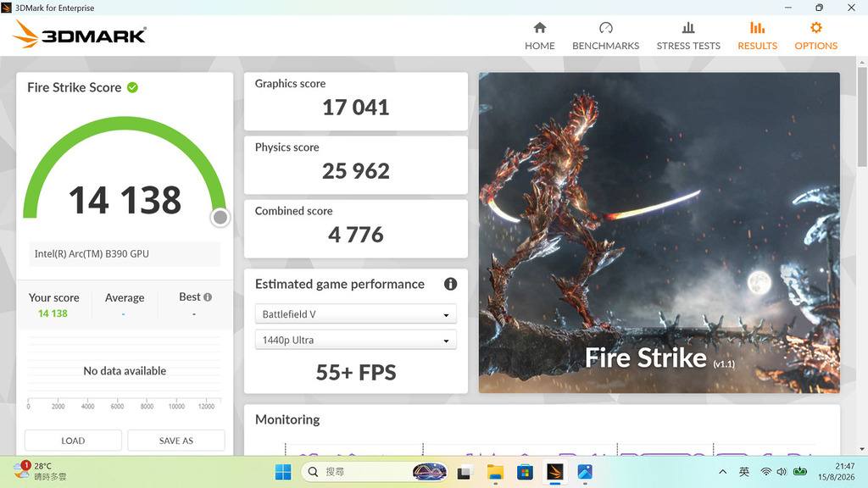Open the Options gear
Image resolution: width=868 pixels, height=488 pixels.
(x=816, y=28)
